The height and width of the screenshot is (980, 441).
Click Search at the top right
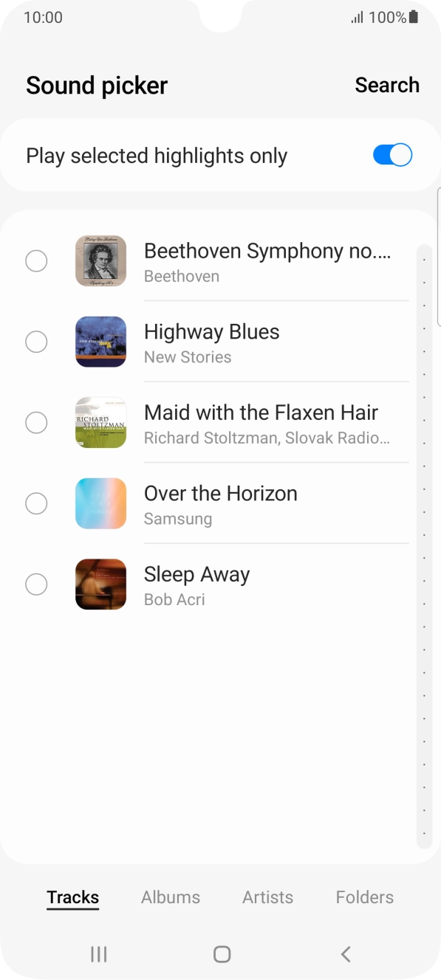click(387, 84)
